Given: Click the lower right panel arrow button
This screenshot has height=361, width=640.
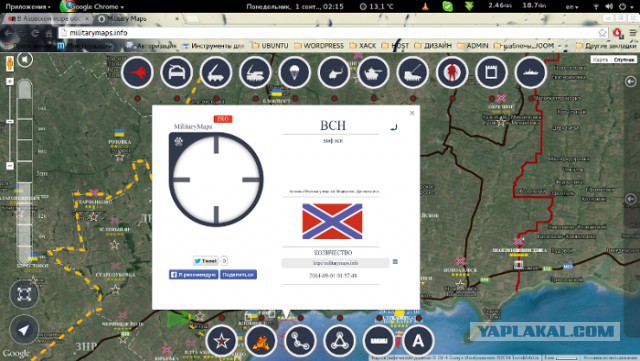Looking at the screenshot, I should (631, 199).
